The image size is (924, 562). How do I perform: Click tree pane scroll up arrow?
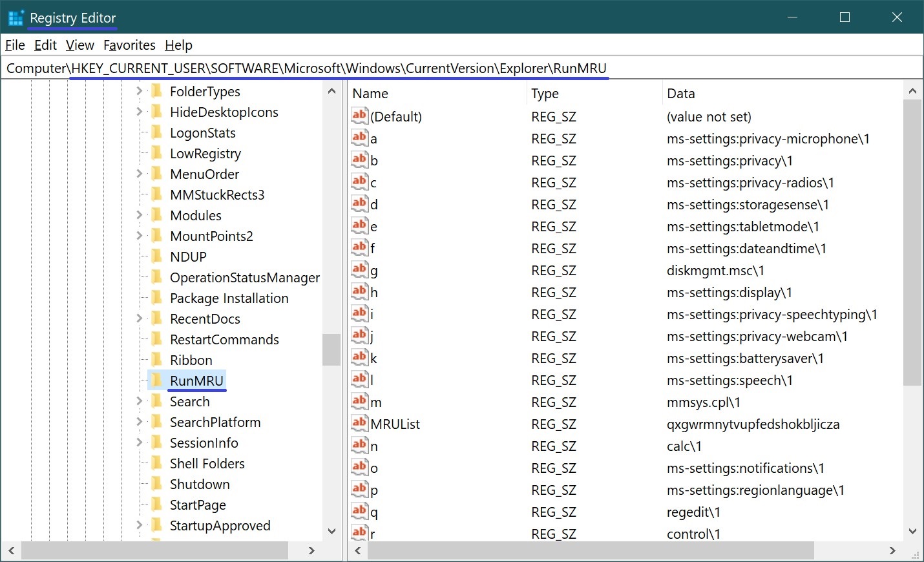pyautogui.click(x=331, y=91)
